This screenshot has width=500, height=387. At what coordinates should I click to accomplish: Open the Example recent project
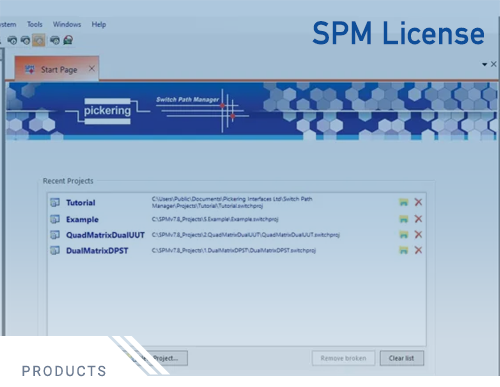82,219
